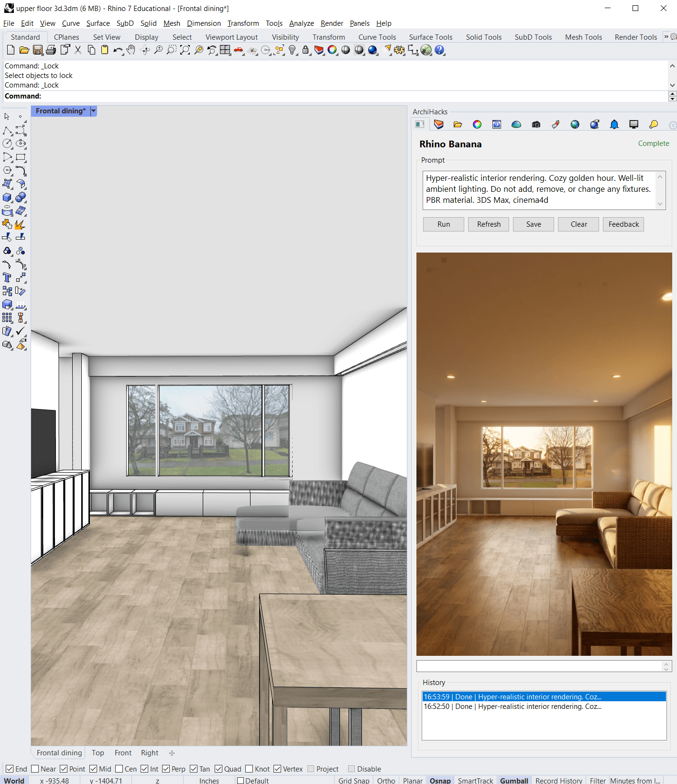677x784 pixels.
Task: Enable the Near osnap checkbox
Action: 35,769
